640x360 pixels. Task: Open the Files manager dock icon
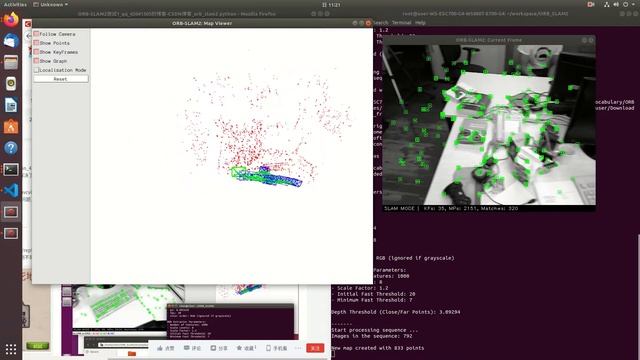pos(11,62)
